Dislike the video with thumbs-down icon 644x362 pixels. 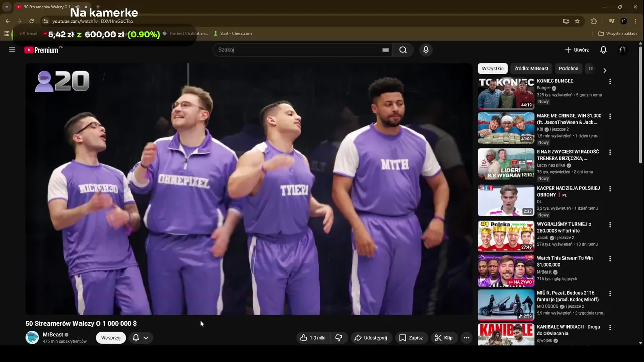pos(339,338)
